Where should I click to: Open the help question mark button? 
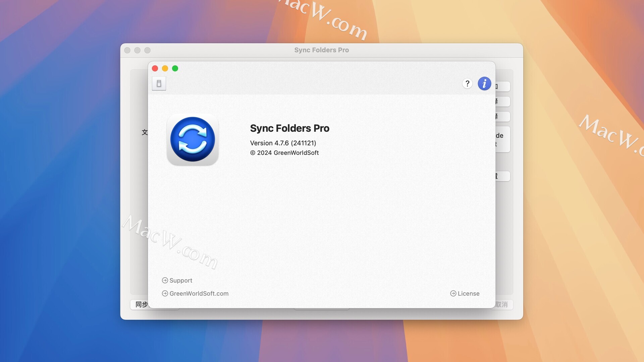[x=467, y=83]
